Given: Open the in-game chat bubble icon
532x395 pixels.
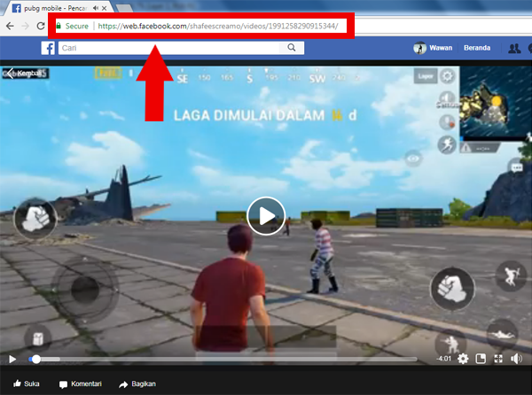Looking at the screenshot, I should tap(516, 167).
